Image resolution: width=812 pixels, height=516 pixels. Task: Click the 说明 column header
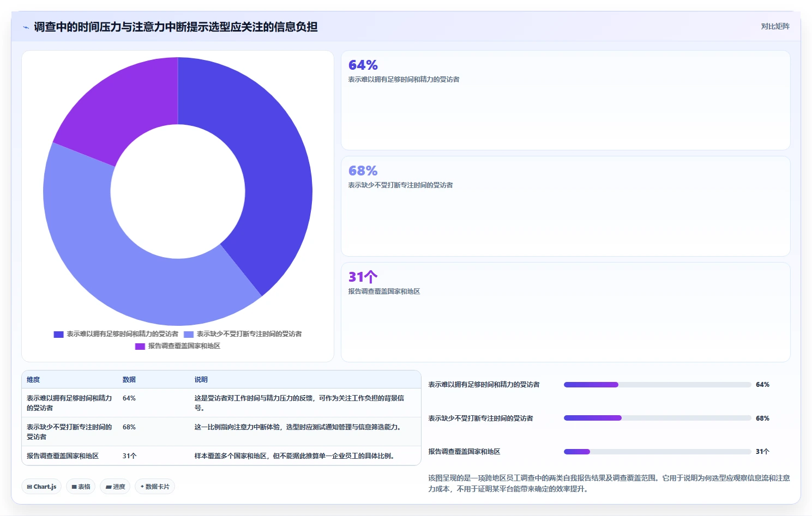point(201,380)
